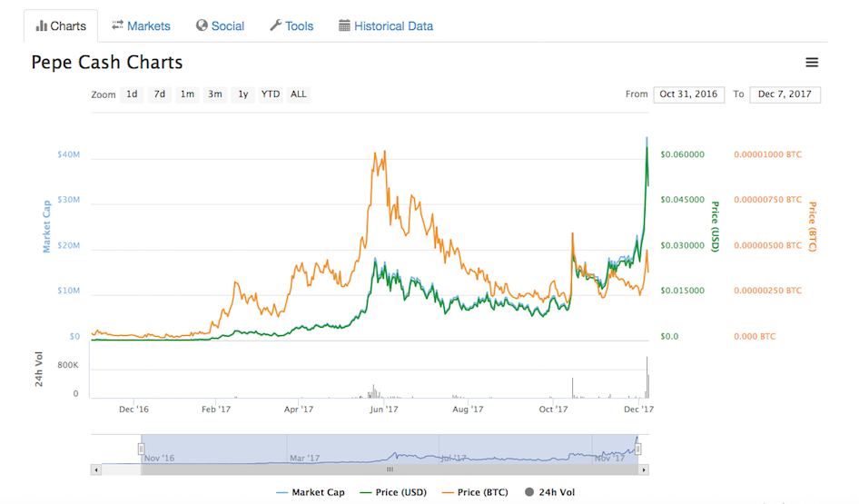Image resolution: width=859 pixels, height=504 pixels.
Task: Set zoom to 1y
Action: tap(242, 94)
